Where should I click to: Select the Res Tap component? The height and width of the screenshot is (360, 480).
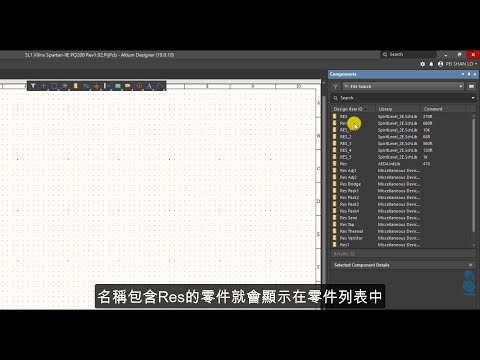402,224
